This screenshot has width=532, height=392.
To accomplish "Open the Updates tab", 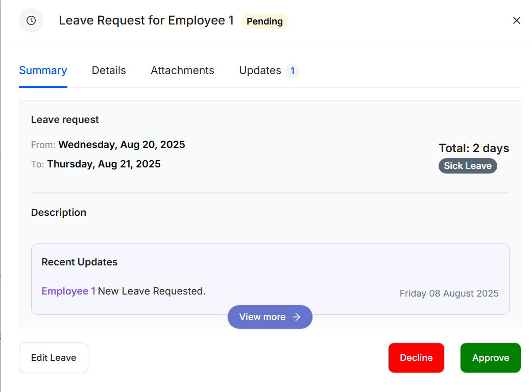I will coord(260,71).
